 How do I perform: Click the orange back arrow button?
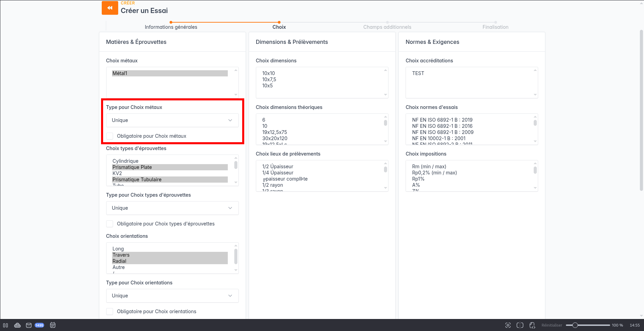coord(110,8)
